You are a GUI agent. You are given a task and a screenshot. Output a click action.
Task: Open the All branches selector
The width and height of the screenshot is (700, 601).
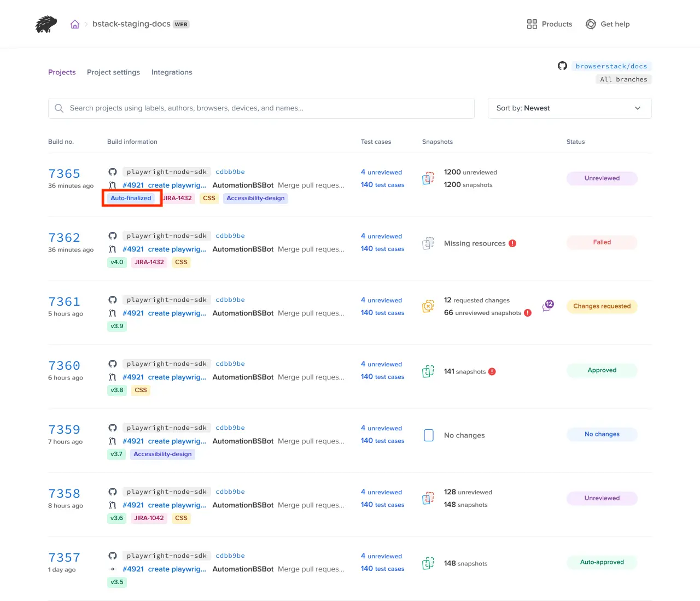click(623, 79)
